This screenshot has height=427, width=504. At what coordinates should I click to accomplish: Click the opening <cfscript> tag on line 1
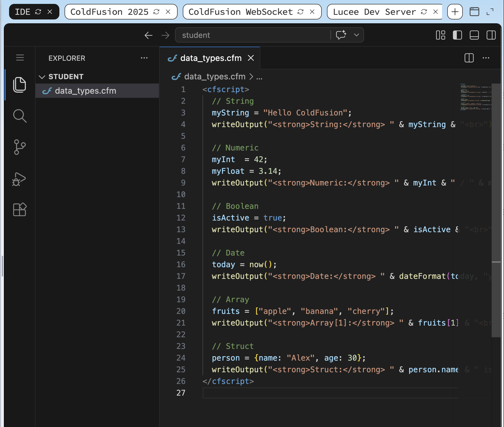tap(226, 89)
